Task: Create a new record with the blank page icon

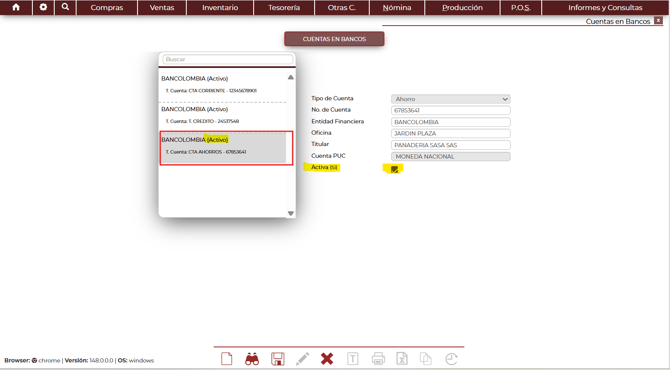Action: [x=226, y=358]
